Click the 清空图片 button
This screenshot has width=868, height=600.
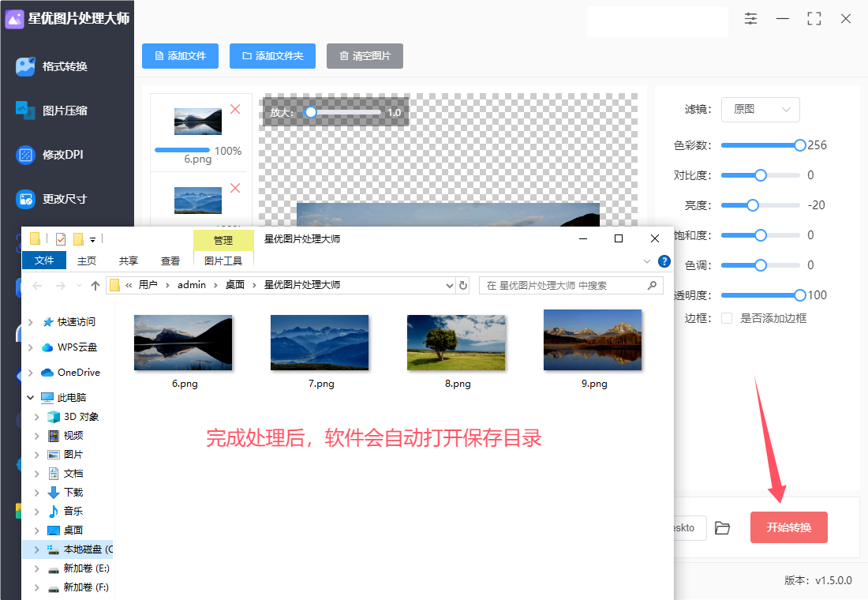point(365,56)
